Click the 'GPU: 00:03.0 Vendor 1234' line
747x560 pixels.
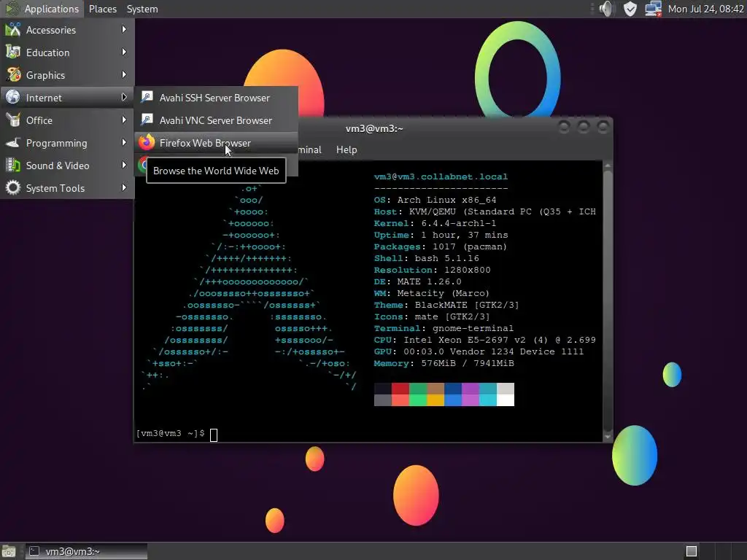click(x=479, y=351)
